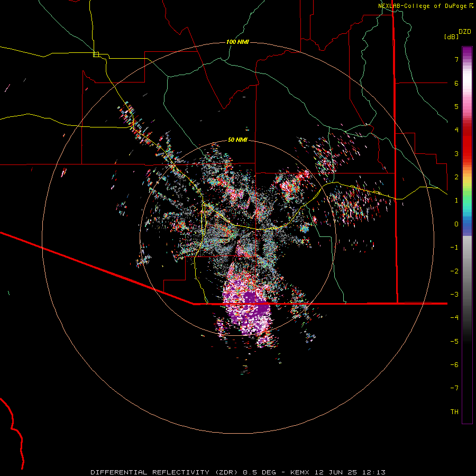Click the 2 dB value on color scale
476x476 pixels.
[456, 177]
